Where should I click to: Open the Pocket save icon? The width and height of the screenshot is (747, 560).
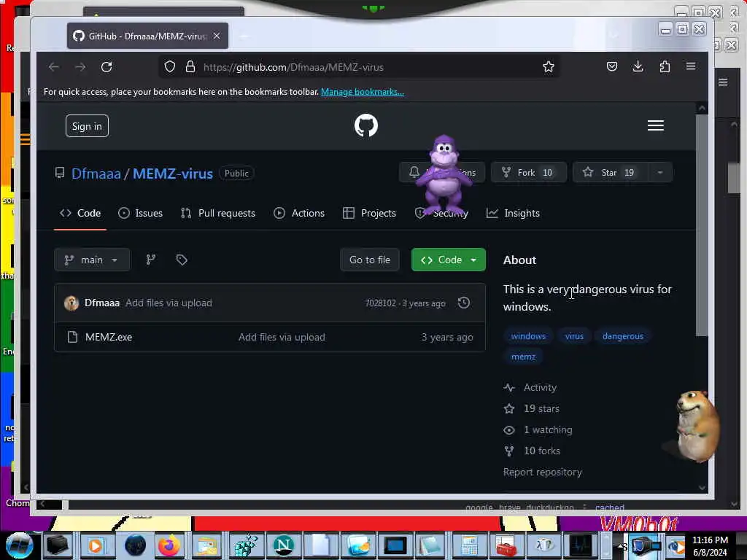[x=612, y=66]
